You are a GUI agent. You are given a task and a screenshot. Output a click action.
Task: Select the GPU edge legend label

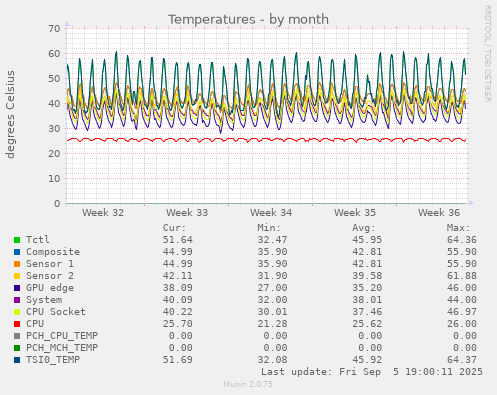(x=50, y=288)
